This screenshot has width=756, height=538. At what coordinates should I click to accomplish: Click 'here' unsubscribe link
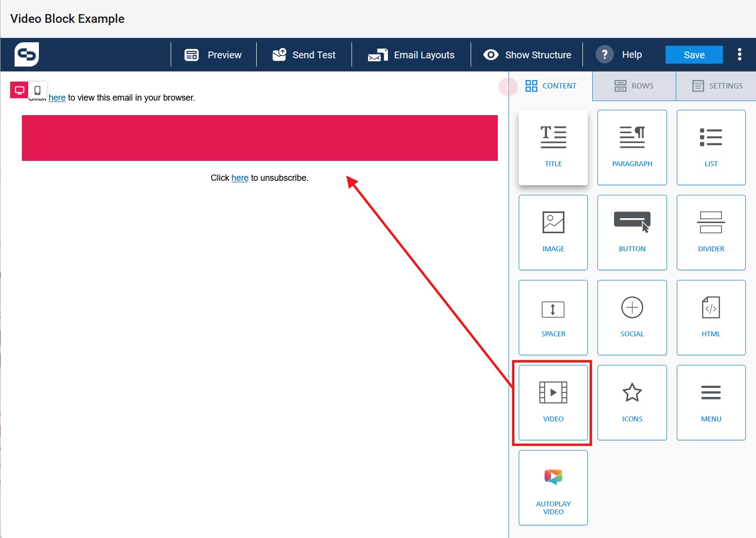pyautogui.click(x=240, y=178)
